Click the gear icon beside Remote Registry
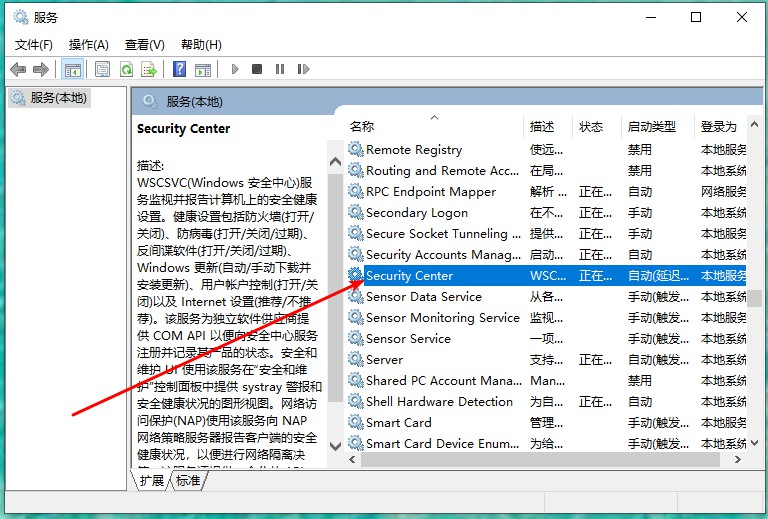This screenshot has height=519, width=768. coord(356,149)
